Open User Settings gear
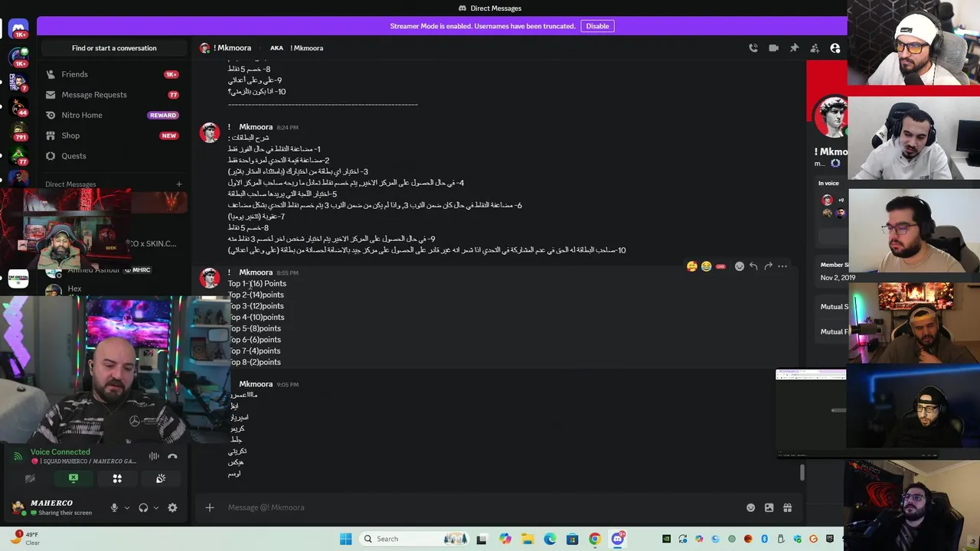 click(x=172, y=507)
